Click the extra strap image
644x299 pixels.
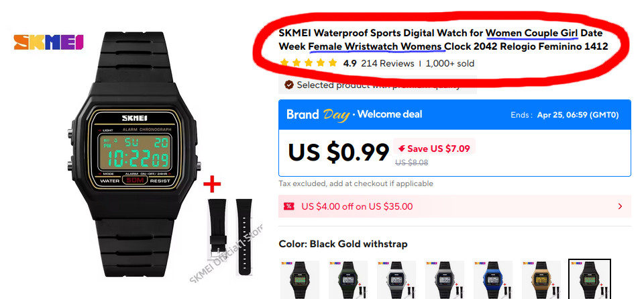(x=230, y=237)
